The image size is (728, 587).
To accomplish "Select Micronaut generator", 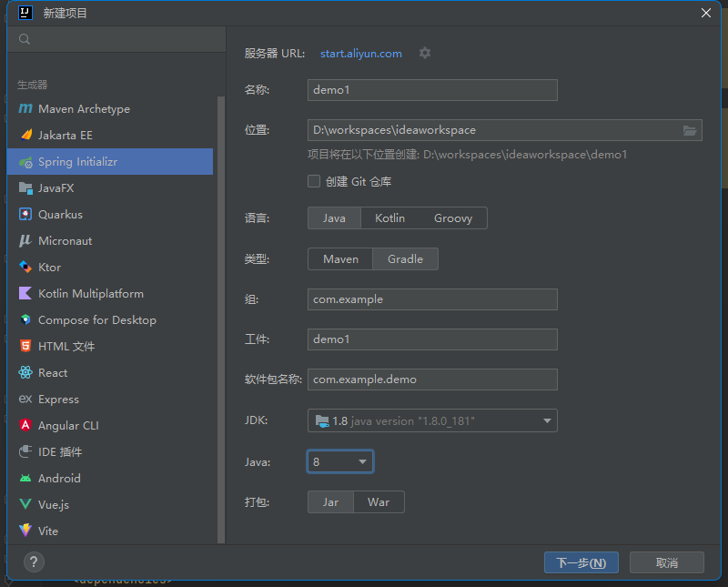I will tap(110, 241).
